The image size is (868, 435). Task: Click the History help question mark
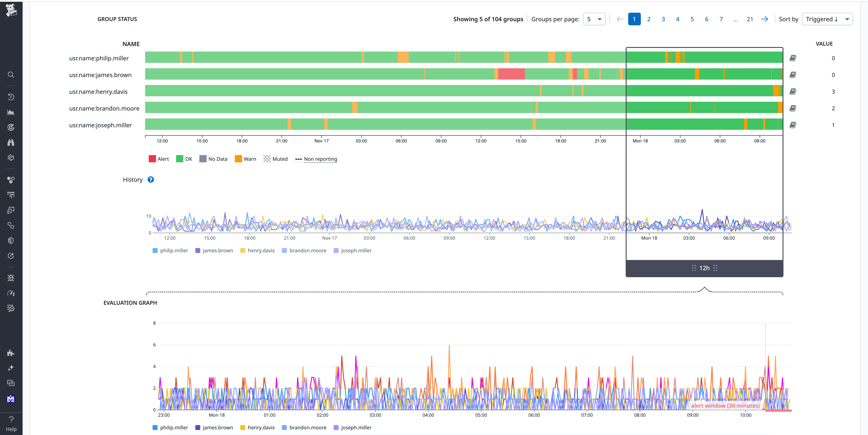pos(151,180)
